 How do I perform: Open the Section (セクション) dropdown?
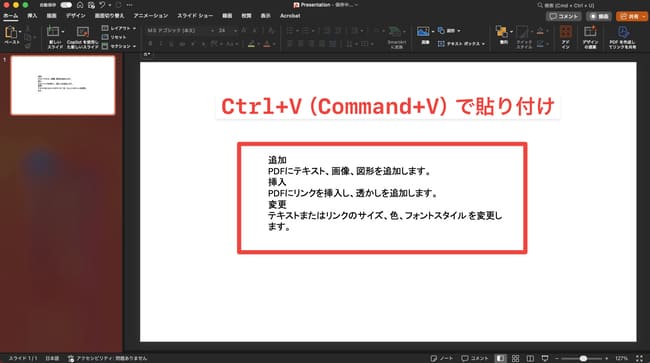click(119, 46)
